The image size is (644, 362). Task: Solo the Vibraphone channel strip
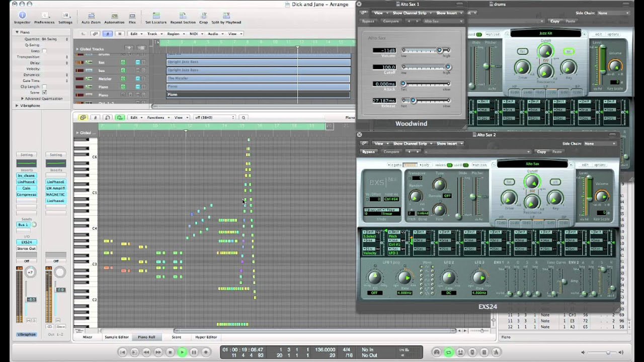tap(33, 320)
